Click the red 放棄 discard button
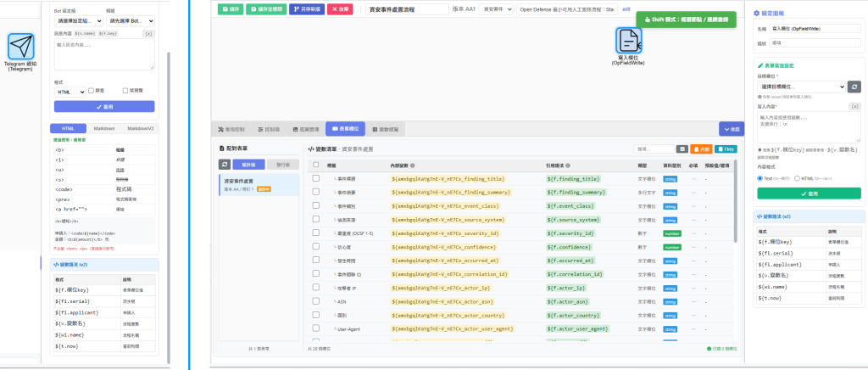The width and height of the screenshot is (868, 370). [340, 9]
